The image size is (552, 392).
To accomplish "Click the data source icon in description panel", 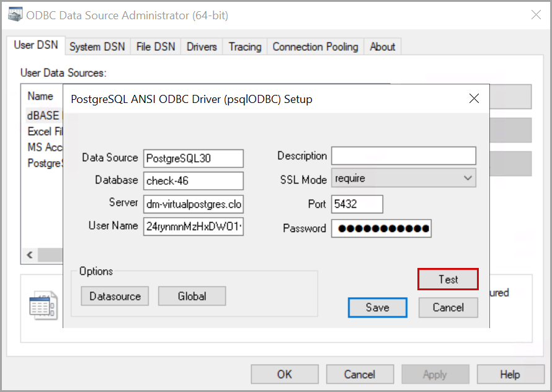I will 43,306.
